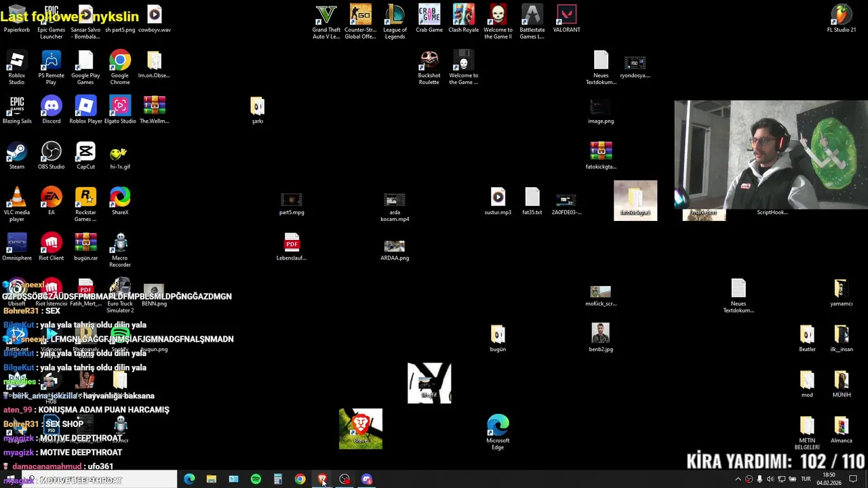The image size is (868, 488).
Task: Select Rockstar Games launcher icon
Action: tap(85, 204)
